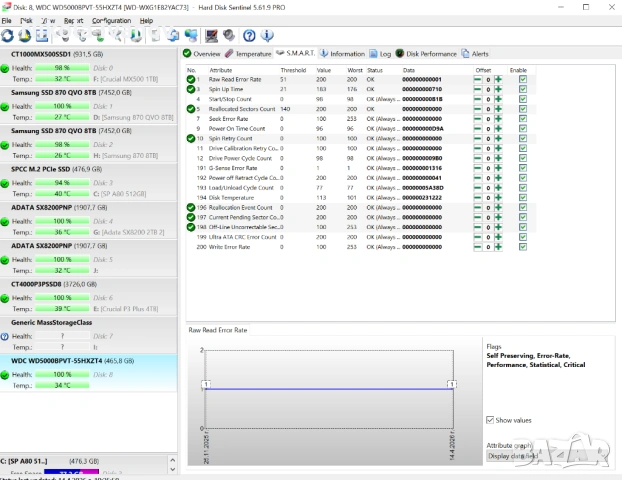Click the blue info icon in the toolbar
Screen dimensions: 622x480
[266, 36]
